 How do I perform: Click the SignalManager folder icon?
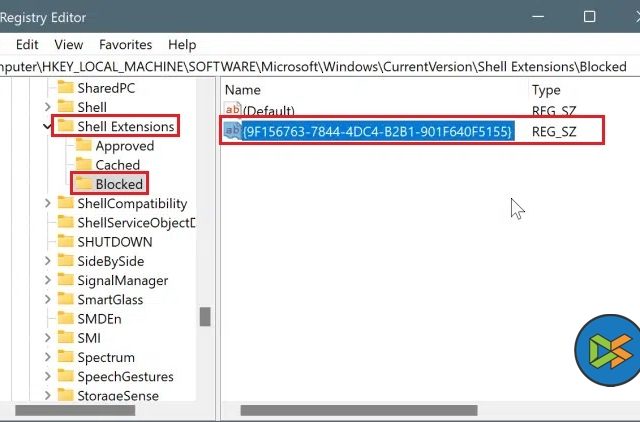pos(65,279)
